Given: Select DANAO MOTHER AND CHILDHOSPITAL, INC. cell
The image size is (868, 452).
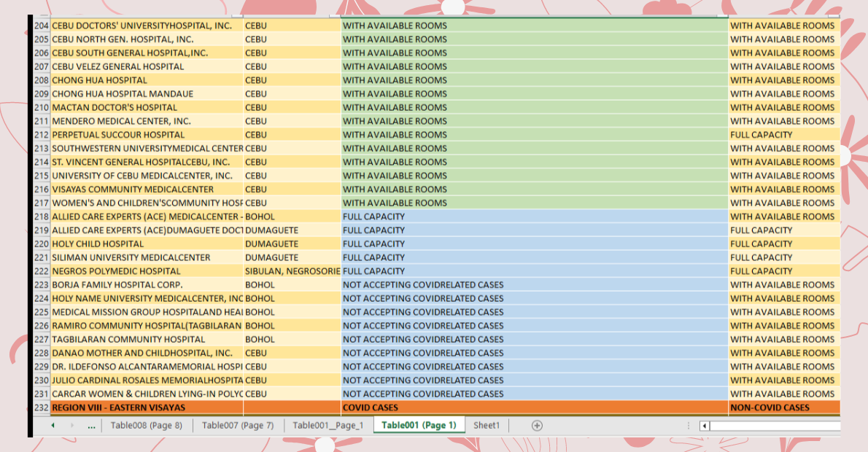Looking at the screenshot, I should [x=147, y=353].
